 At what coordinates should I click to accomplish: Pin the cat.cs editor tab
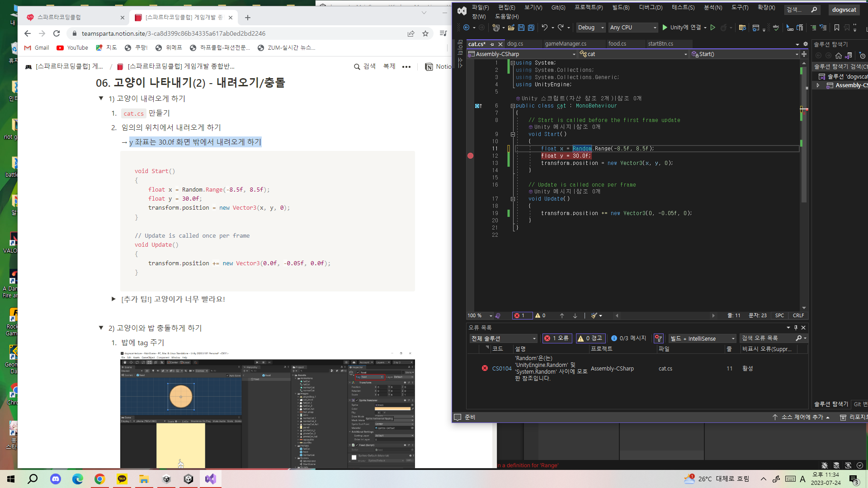[x=492, y=44]
